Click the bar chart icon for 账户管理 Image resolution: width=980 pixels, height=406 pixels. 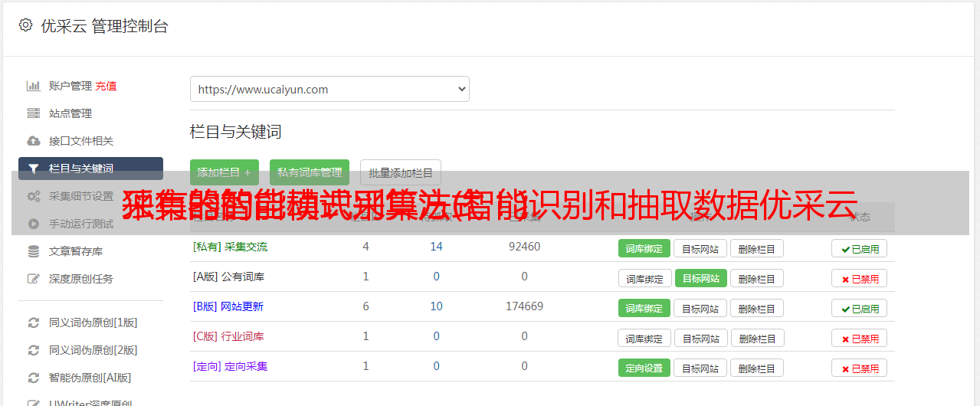[34, 86]
